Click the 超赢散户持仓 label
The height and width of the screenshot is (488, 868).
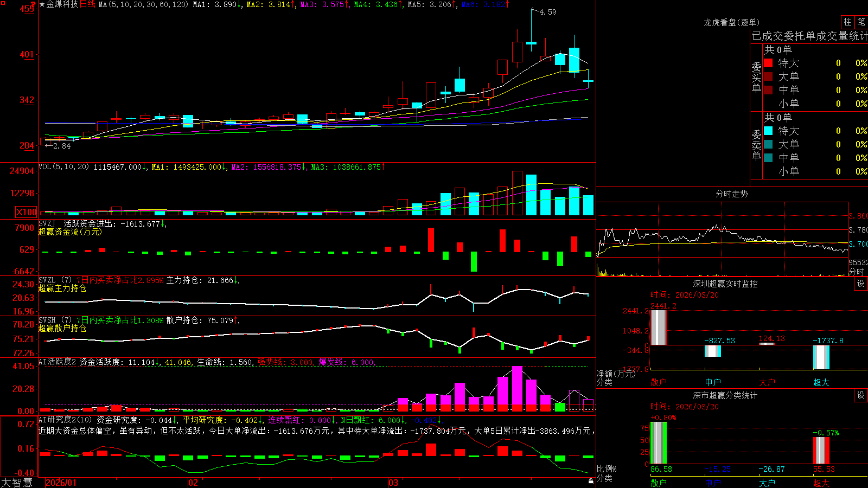point(62,328)
